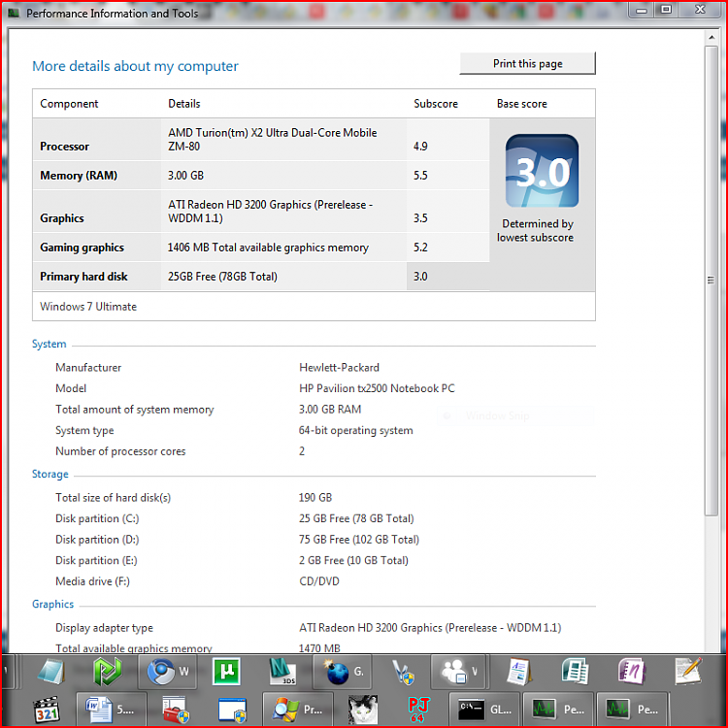Viewport: 728px width, 728px height.
Task: Click 1406 MB Total available graphics memory
Action: point(268,248)
